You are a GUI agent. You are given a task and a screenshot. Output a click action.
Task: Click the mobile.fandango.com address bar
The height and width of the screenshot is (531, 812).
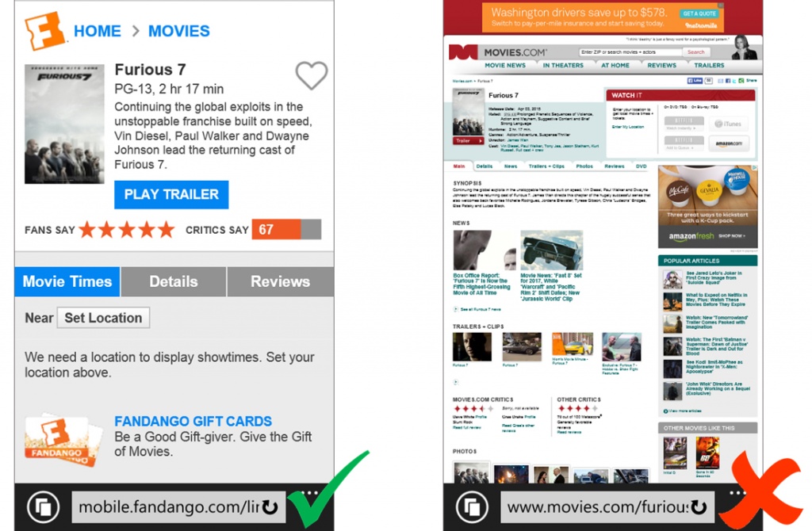[x=178, y=506]
